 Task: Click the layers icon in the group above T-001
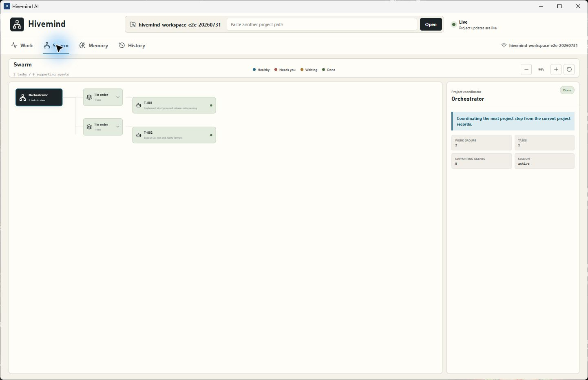point(89,97)
